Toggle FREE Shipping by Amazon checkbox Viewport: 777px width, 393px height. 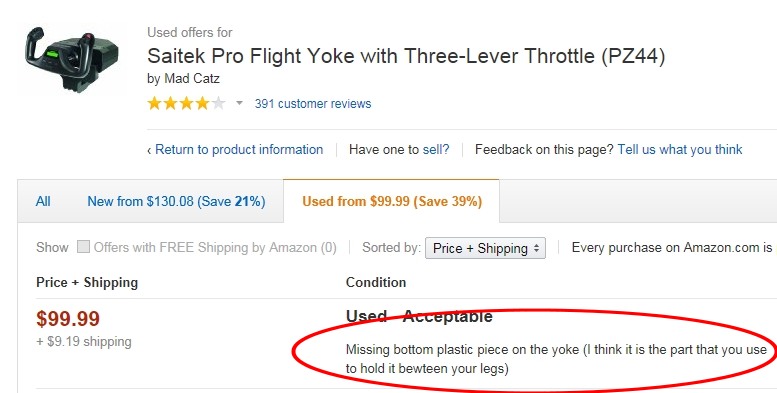(83, 247)
